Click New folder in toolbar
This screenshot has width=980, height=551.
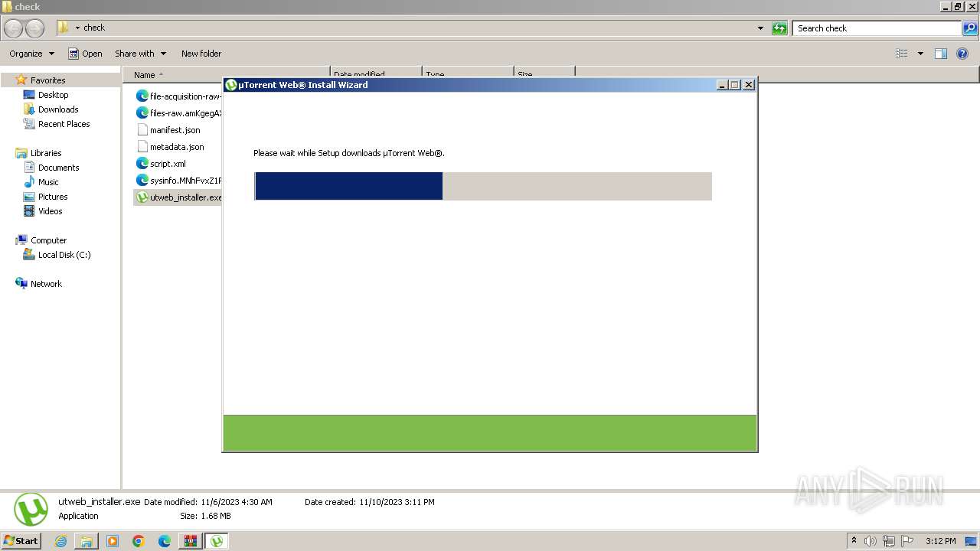pos(201,54)
